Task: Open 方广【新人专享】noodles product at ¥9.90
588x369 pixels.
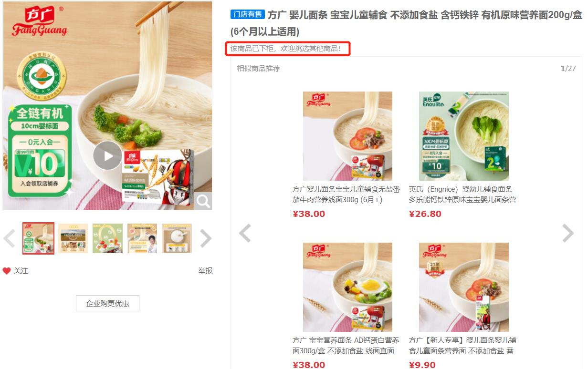Action: [x=462, y=346]
